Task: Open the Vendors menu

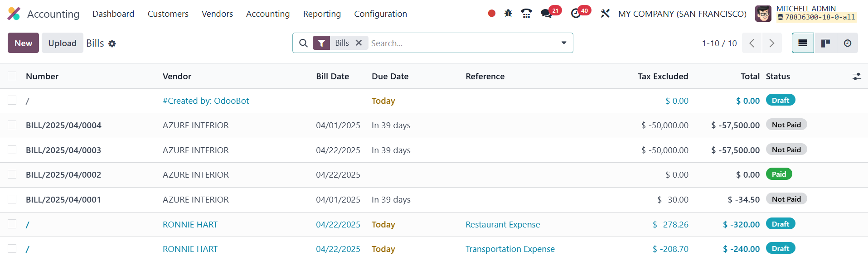Action: pyautogui.click(x=217, y=14)
